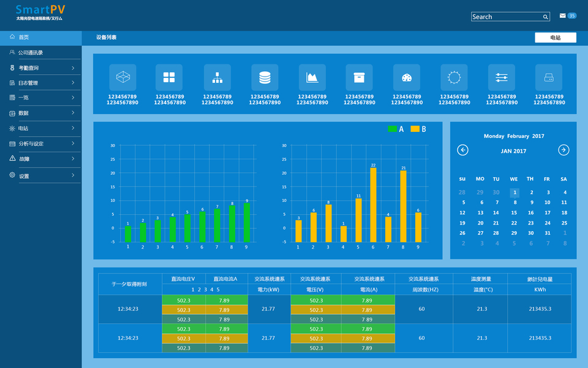This screenshot has height=368, width=588.
Task: Expand the 日志管理 chevron
Action: click(x=73, y=83)
